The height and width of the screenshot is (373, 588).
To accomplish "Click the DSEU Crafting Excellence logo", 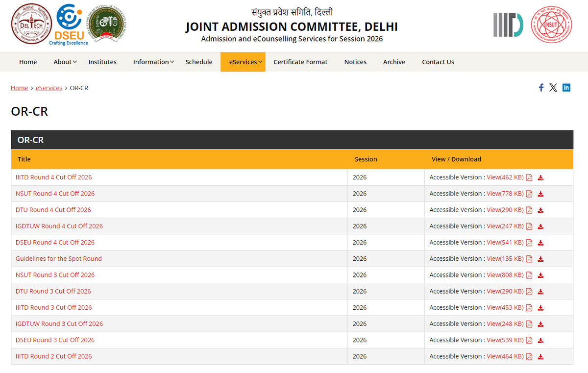I will (69, 25).
